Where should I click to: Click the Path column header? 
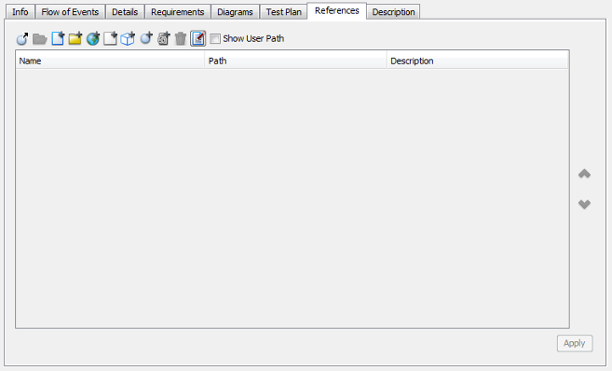[295, 61]
